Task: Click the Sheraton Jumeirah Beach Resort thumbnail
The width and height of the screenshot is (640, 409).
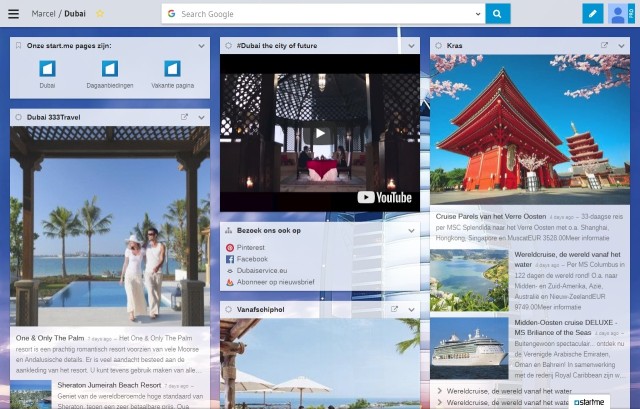Action: [x=31, y=394]
